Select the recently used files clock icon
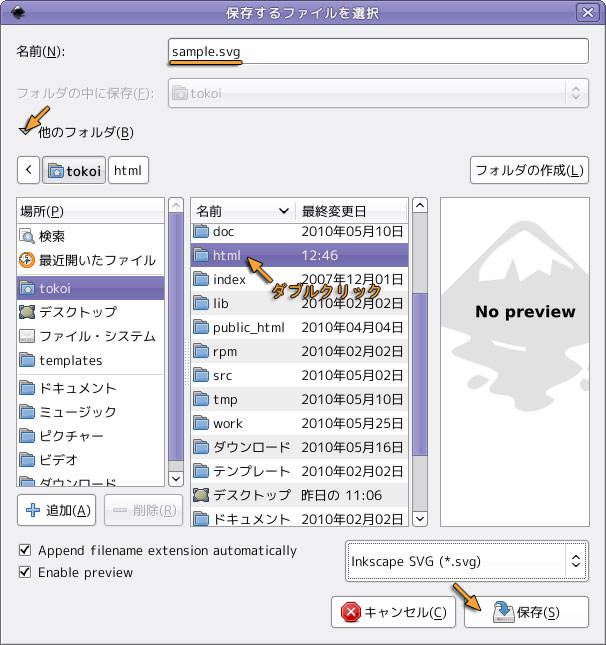Screen dimensions: 606x645 [27, 260]
